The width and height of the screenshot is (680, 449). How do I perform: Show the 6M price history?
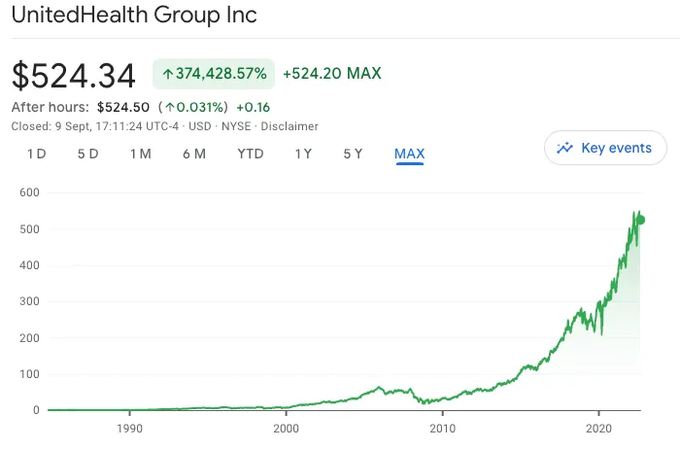tap(194, 154)
